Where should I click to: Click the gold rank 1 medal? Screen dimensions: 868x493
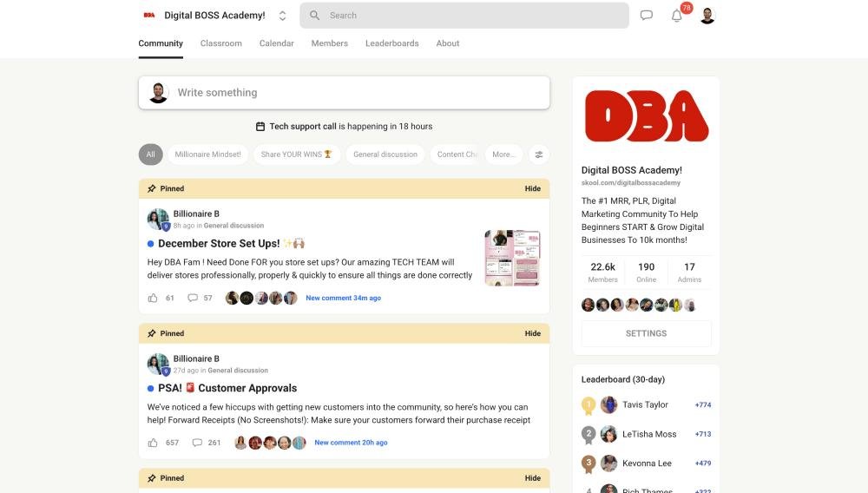pos(589,406)
